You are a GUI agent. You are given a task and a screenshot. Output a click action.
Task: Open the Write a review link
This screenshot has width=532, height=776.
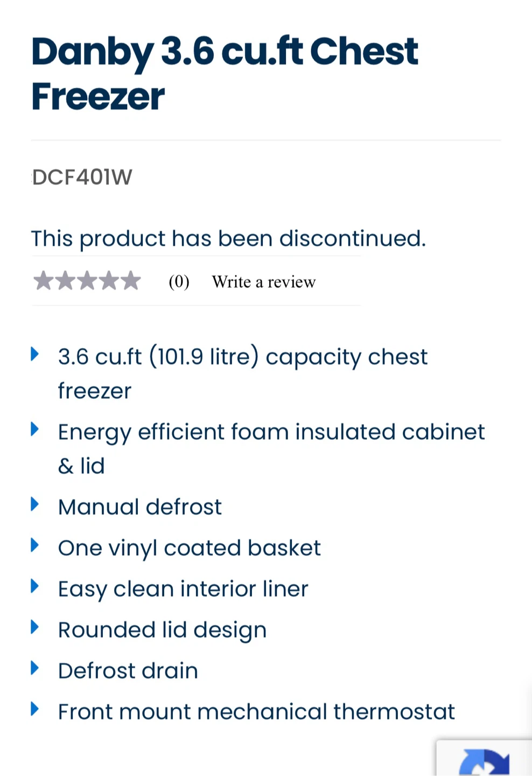tap(264, 282)
